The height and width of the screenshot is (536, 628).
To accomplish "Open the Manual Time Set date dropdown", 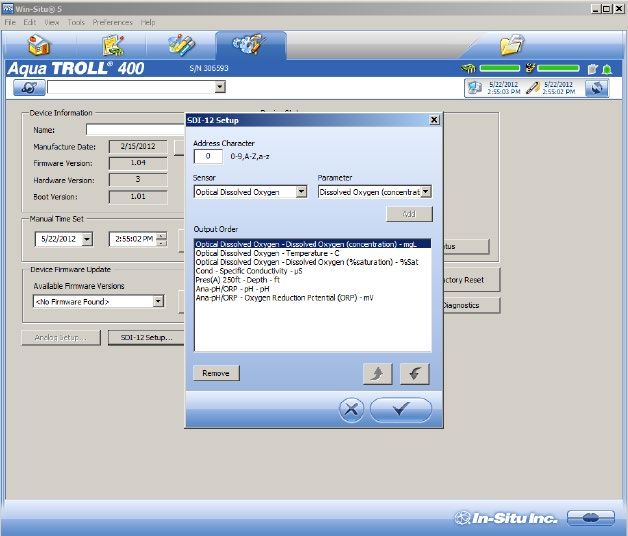I will pos(87,239).
